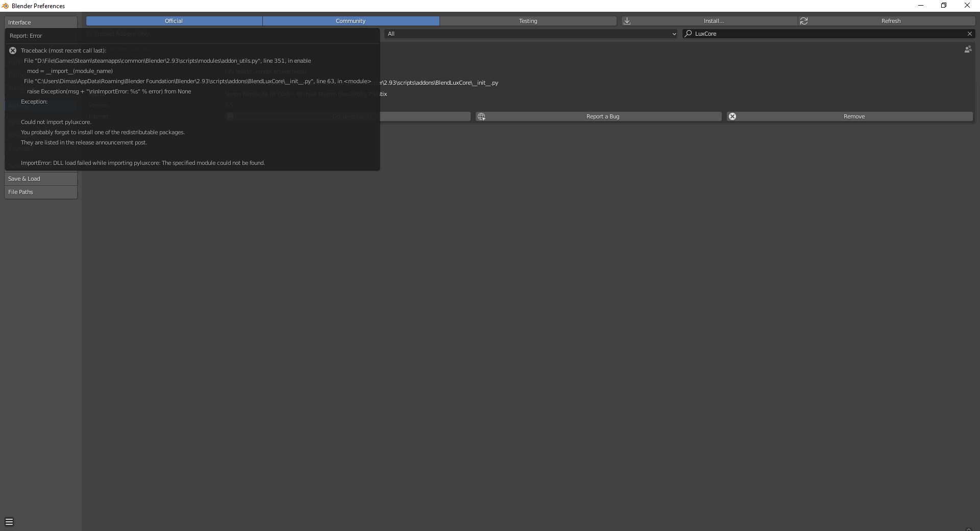Click the X icon inside the Remove button

(x=733, y=116)
